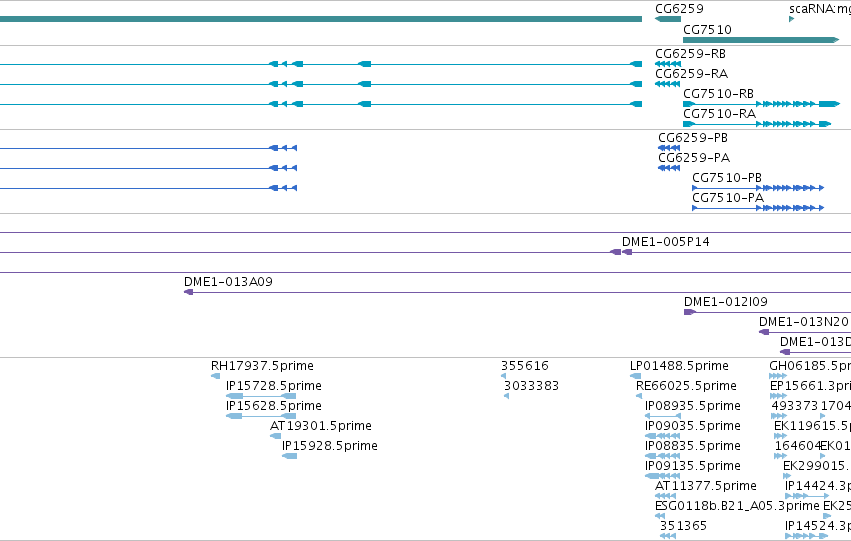This screenshot has height=541, width=851.
Task: Click the IP09035.5prime EST label
Action: pyautogui.click(x=693, y=427)
